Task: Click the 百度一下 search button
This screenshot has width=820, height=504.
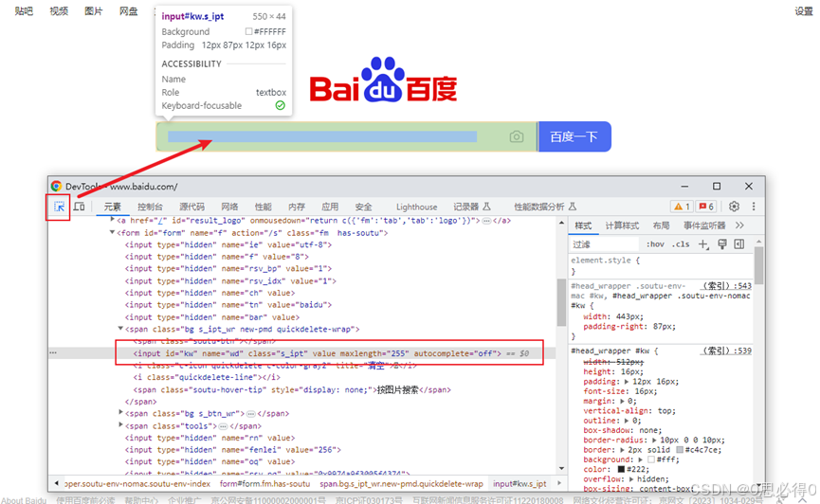Action: click(x=574, y=136)
